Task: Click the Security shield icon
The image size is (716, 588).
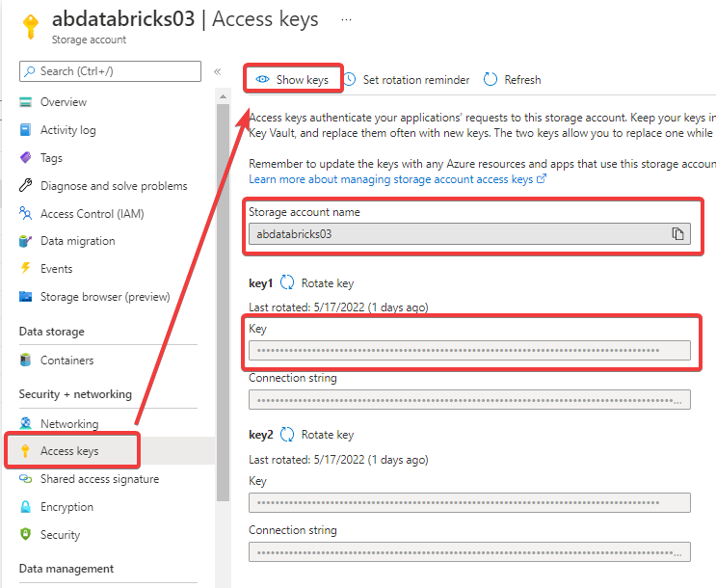Action: coord(26,534)
